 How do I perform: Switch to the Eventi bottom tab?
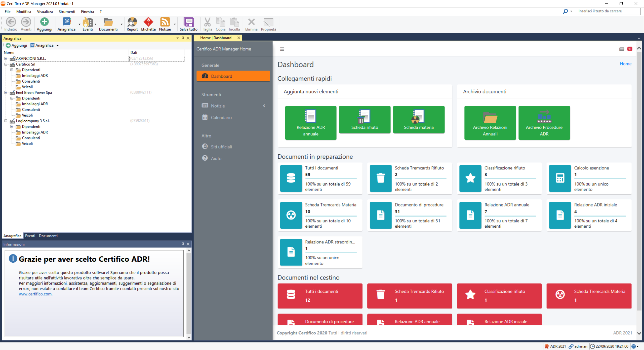click(30, 236)
